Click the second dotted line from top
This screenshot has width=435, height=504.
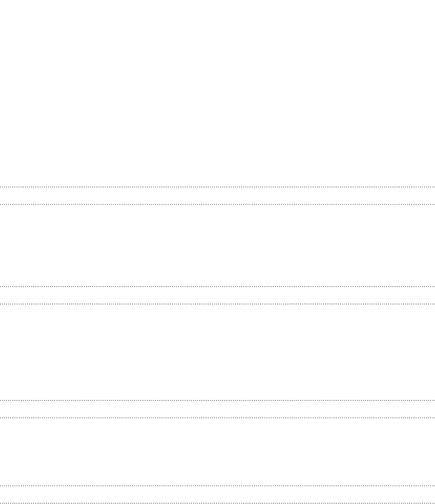click(217, 204)
